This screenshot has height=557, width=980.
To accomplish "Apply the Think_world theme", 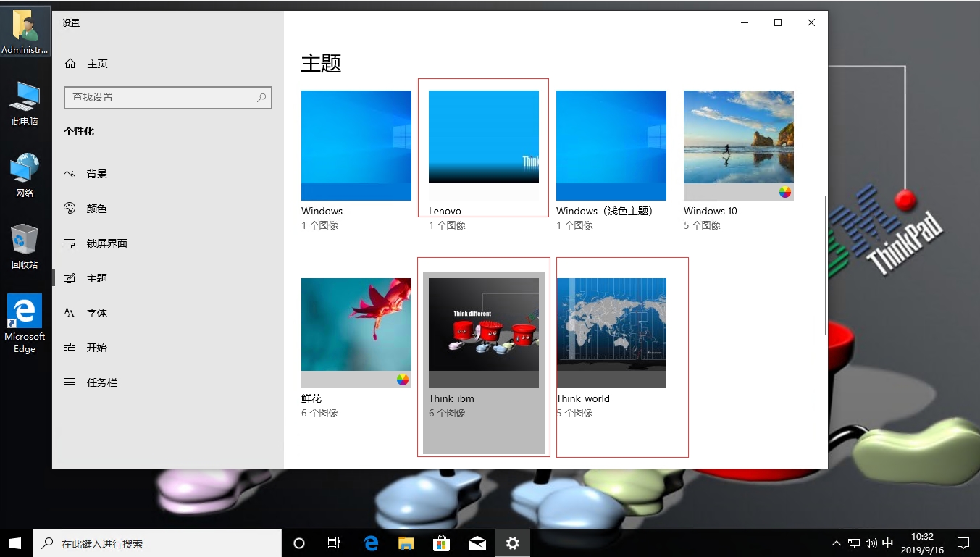I will 611,333.
